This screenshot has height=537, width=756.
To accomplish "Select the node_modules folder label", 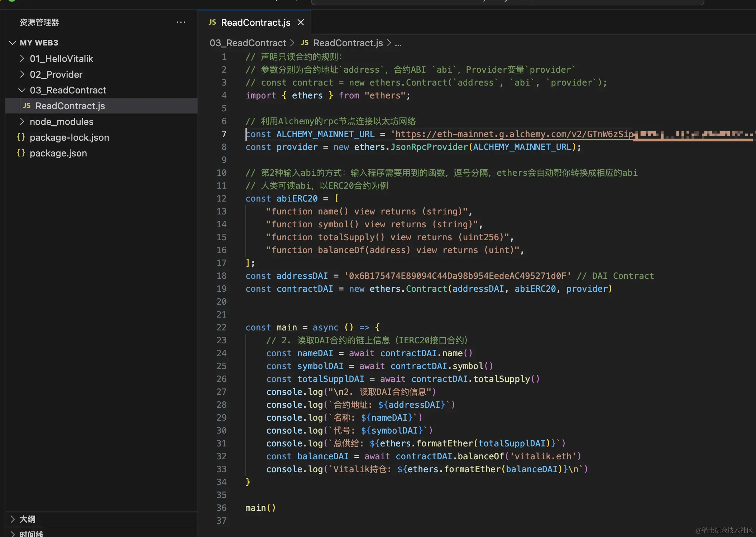I will coord(61,121).
